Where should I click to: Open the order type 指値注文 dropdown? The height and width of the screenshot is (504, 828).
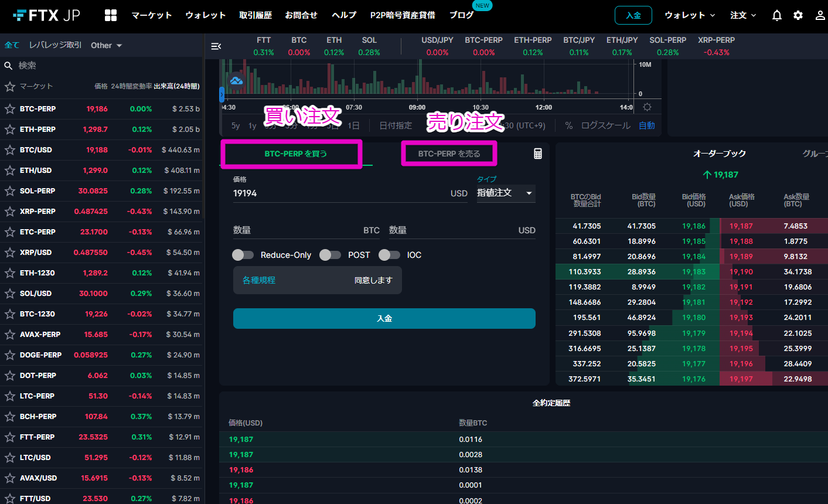pyautogui.click(x=506, y=193)
